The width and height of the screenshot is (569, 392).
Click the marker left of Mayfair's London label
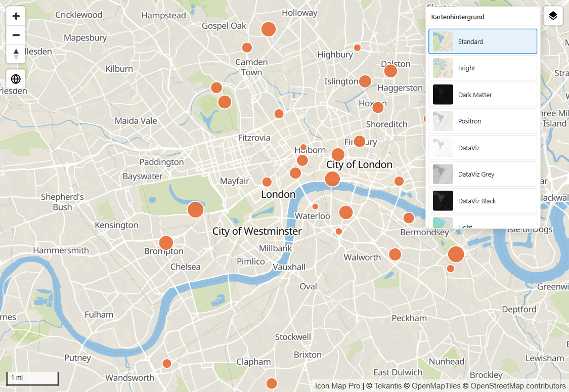point(267,182)
